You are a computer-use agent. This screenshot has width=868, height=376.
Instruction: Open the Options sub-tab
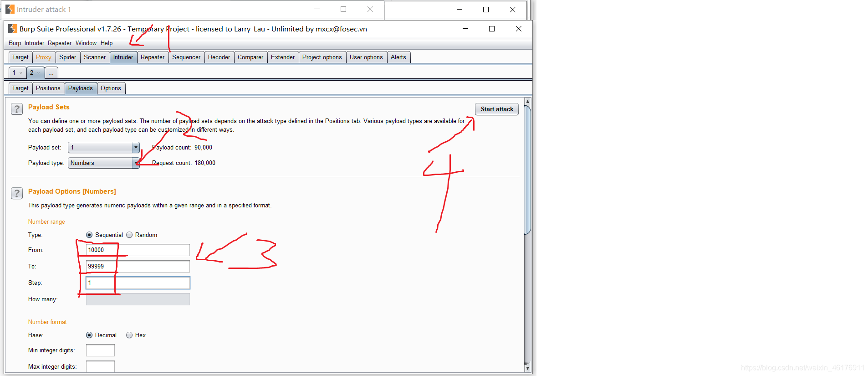pos(111,88)
